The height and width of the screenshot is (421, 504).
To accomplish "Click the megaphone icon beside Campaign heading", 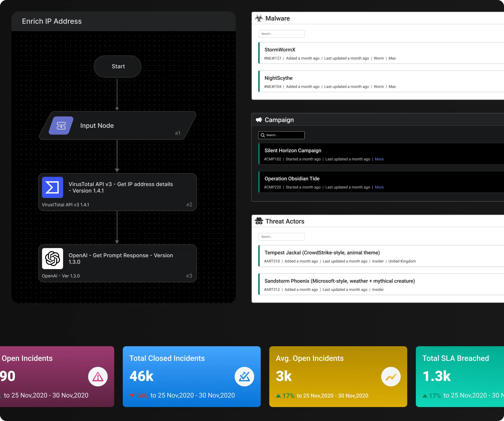I will coord(259,120).
